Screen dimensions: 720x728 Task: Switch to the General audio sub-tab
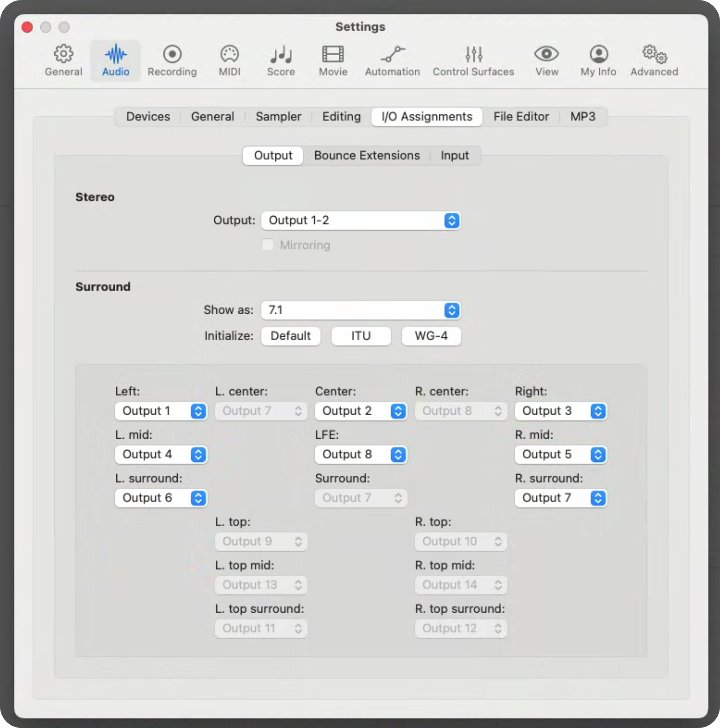click(213, 117)
